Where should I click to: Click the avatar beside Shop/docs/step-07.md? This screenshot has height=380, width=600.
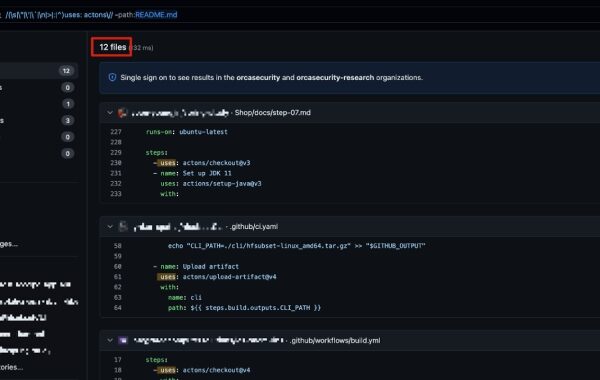pyautogui.click(x=122, y=113)
